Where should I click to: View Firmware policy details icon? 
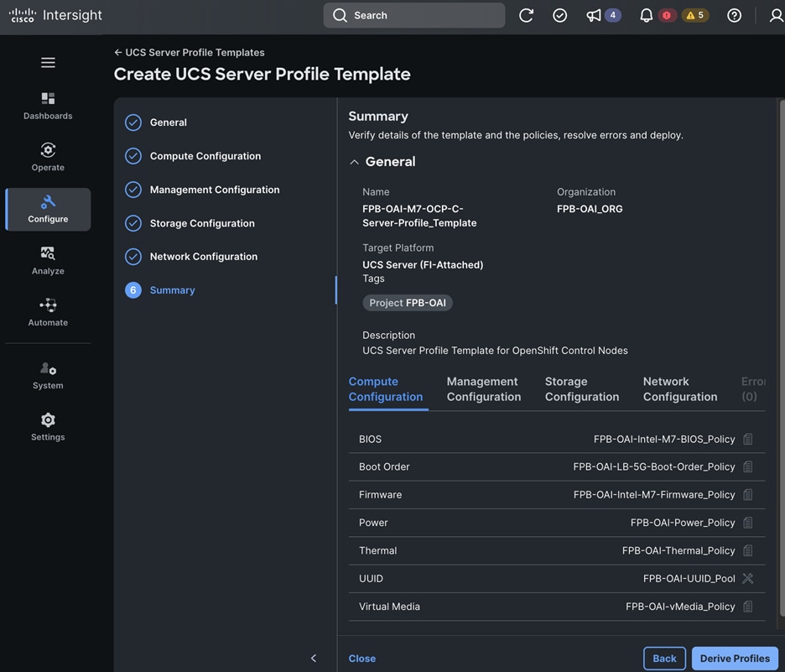(x=748, y=495)
